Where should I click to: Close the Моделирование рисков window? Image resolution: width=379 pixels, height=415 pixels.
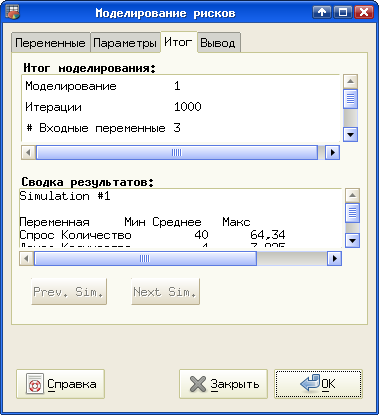364,12
